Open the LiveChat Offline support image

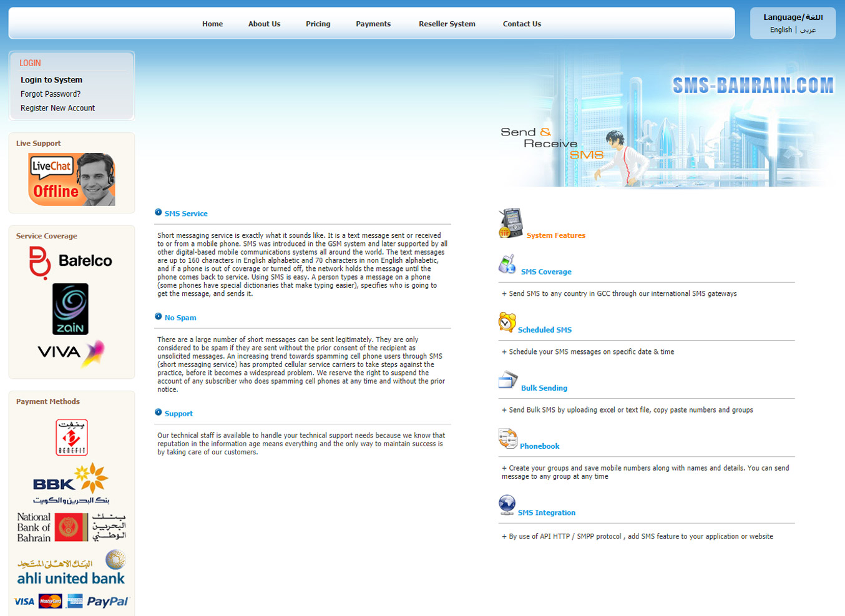[72, 180]
